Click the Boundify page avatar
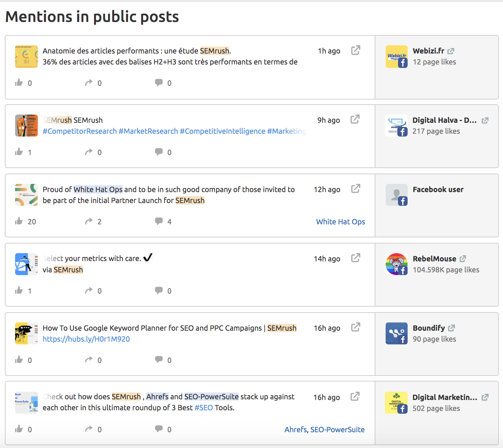 tap(397, 333)
